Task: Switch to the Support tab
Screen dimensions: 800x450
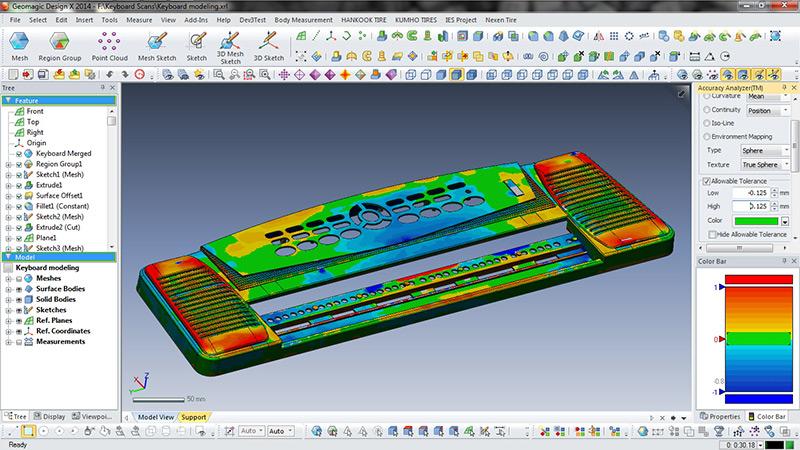Action: click(194, 416)
